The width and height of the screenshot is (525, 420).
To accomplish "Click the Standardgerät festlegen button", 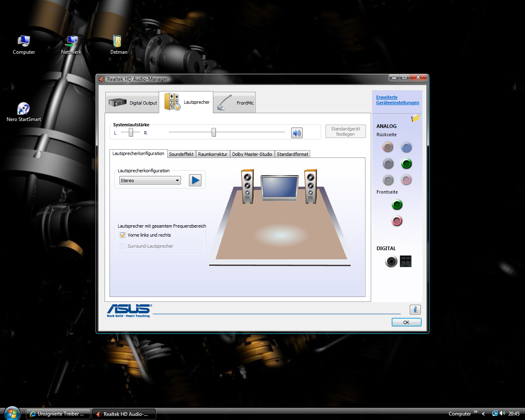I will [x=345, y=131].
